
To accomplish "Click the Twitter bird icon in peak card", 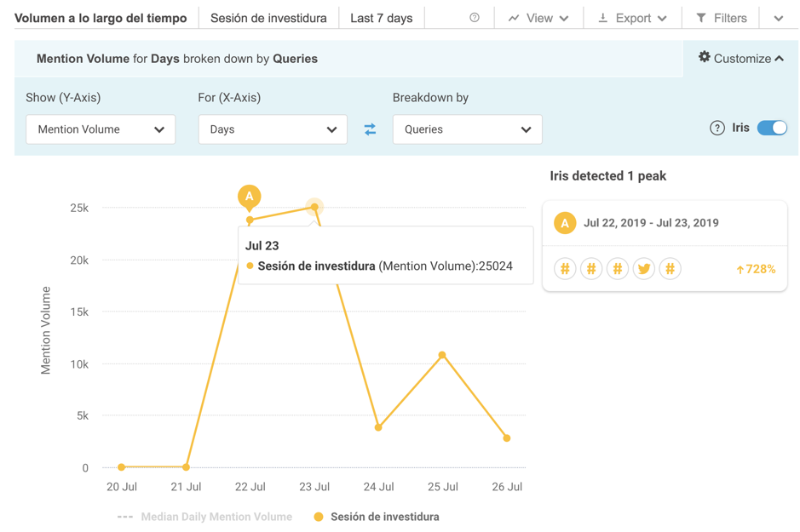I will [x=644, y=269].
